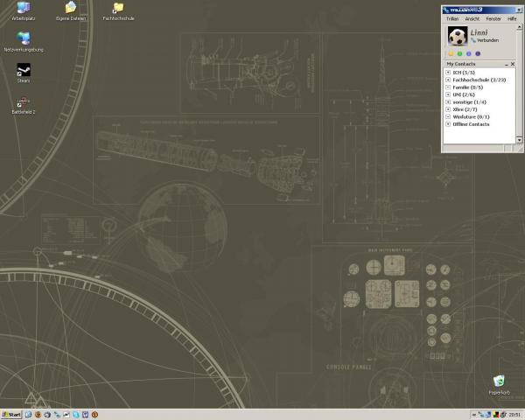Click the purple quick launch icon
The height and width of the screenshot is (420, 525).
[85, 415]
